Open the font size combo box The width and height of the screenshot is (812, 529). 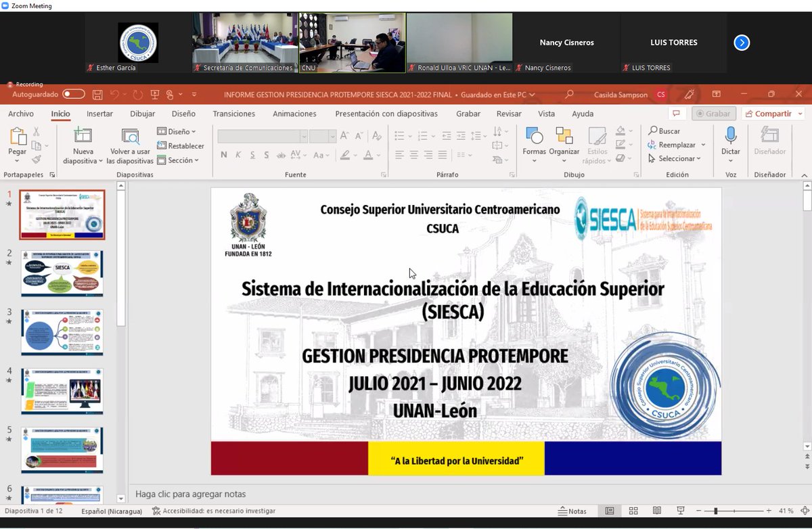(x=323, y=136)
